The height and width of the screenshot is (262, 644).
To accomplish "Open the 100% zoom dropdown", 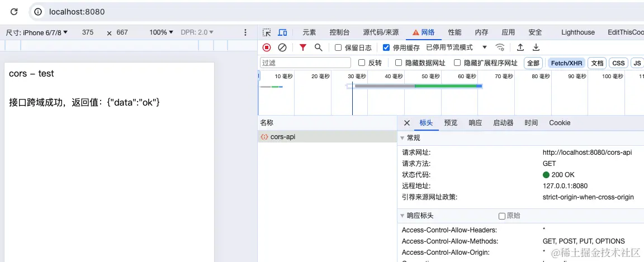I will pyautogui.click(x=161, y=32).
